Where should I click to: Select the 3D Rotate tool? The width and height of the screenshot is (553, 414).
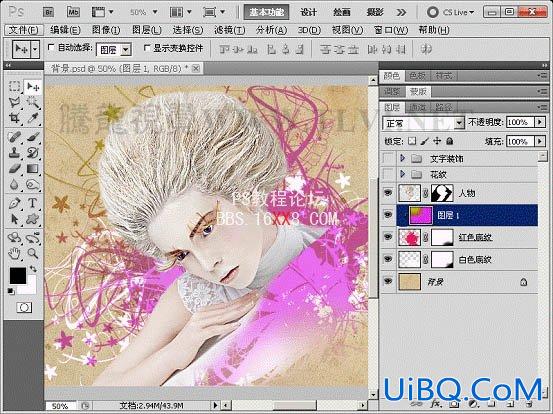pos(14,237)
